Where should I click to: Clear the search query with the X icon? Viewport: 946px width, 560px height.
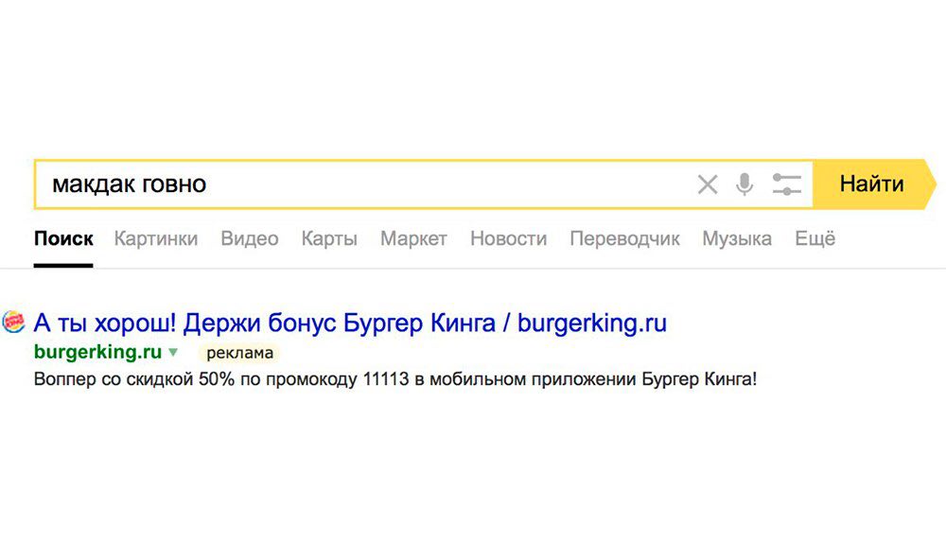(x=707, y=184)
